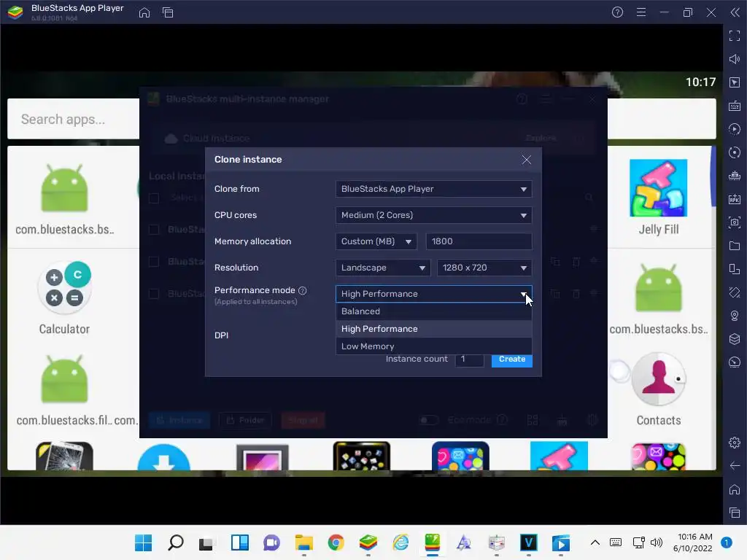Viewport: 747px width, 560px height.
Task: Open Memory allocation Custom (MB) dropdown
Action: coord(376,241)
